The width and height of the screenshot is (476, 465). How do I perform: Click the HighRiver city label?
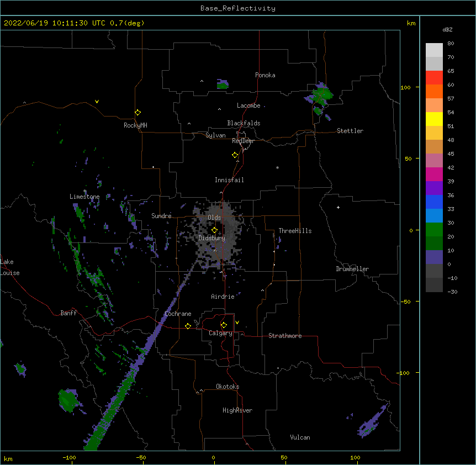(x=237, y=410)
